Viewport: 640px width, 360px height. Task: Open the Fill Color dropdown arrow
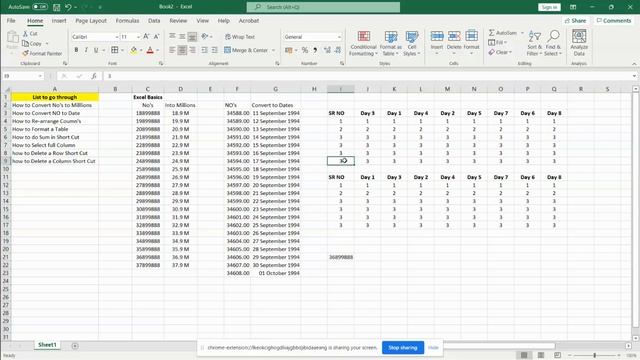click(x=141, y=50)
